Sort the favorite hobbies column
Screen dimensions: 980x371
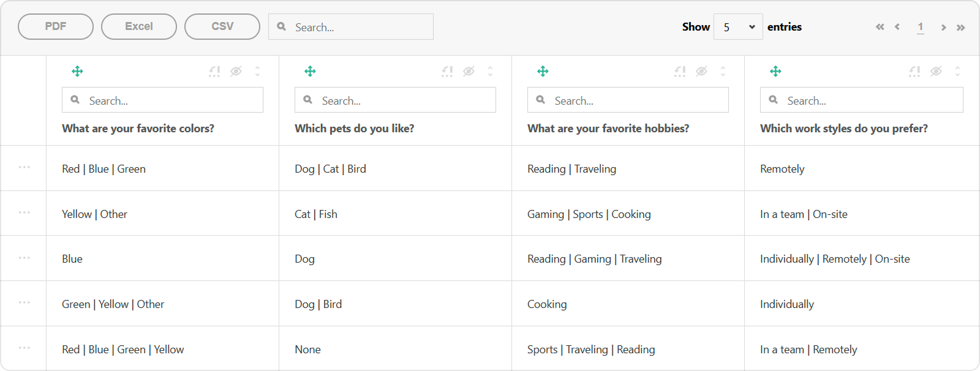(723, 72)
